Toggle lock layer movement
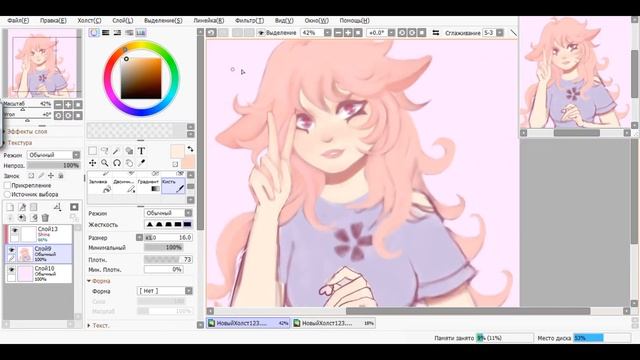 coord(51,176)
